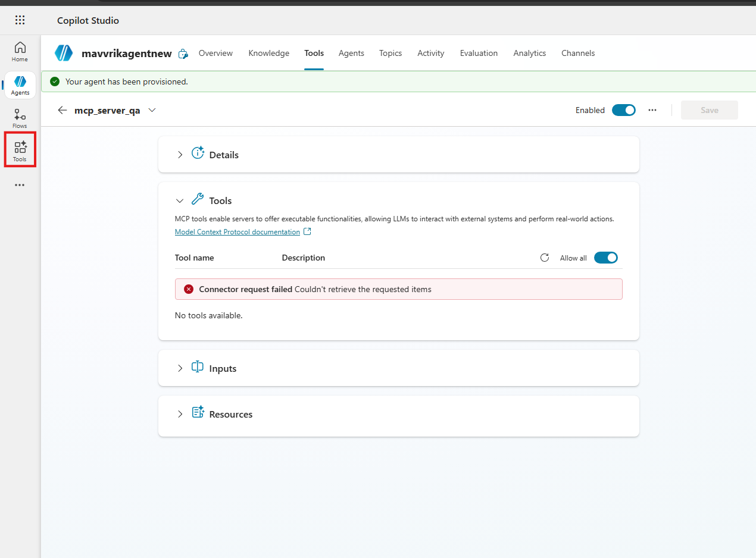The height and width of the screenshot is (558, 756).
Task: Click the mavvrikagentnew agent name
Action: (126, 54)
